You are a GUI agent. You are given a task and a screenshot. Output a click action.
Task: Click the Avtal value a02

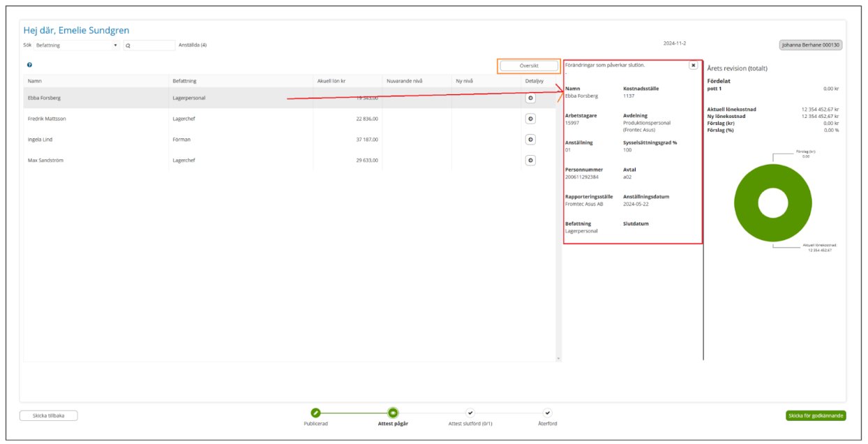(627, 177)
